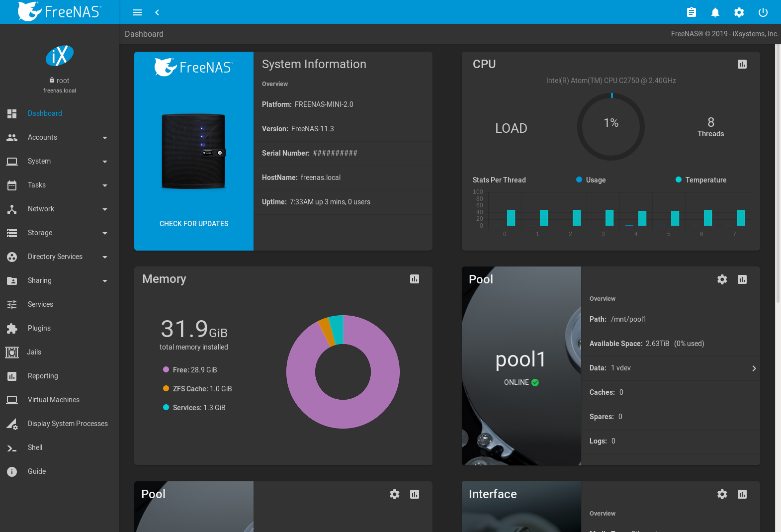Click the iX logo in sidebar

click(60, 56)
